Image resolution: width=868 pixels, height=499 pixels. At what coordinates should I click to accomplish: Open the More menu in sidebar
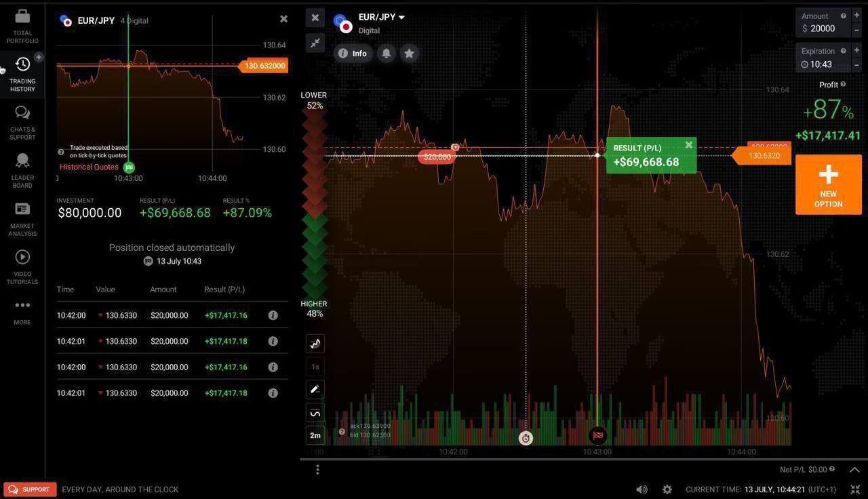pos(22,311)
